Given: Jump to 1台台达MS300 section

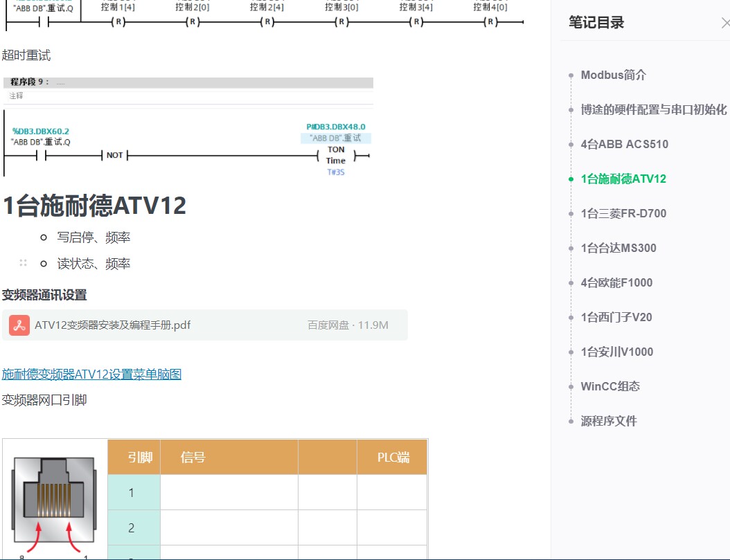Looking at the screenshot, I should (x=618, y=248).
